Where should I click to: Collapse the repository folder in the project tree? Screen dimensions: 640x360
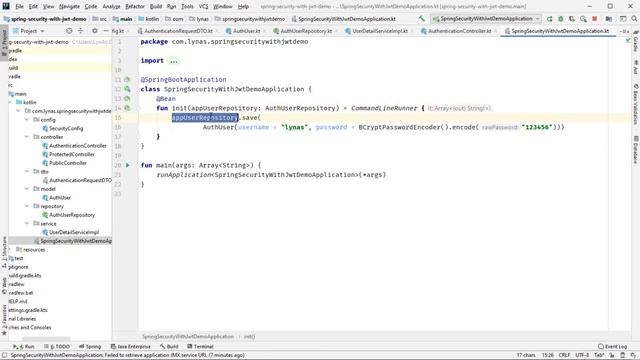27,206
